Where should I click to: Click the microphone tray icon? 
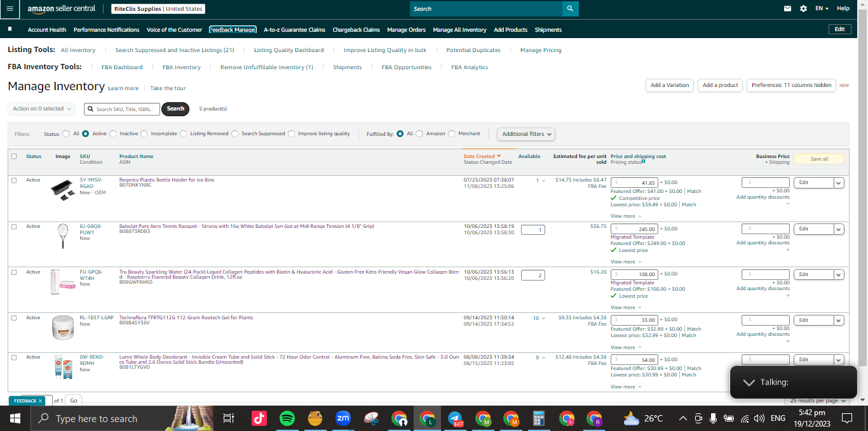click(x=714, y=418)
